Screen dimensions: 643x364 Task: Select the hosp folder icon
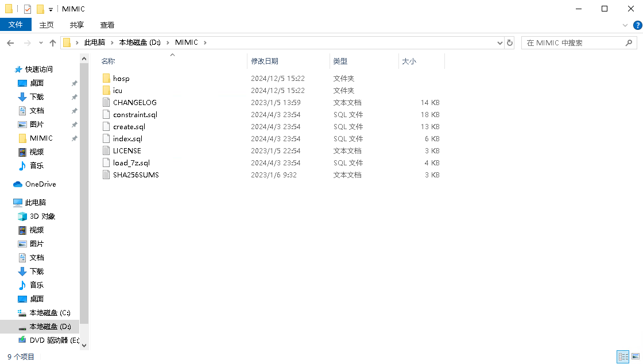106,79
